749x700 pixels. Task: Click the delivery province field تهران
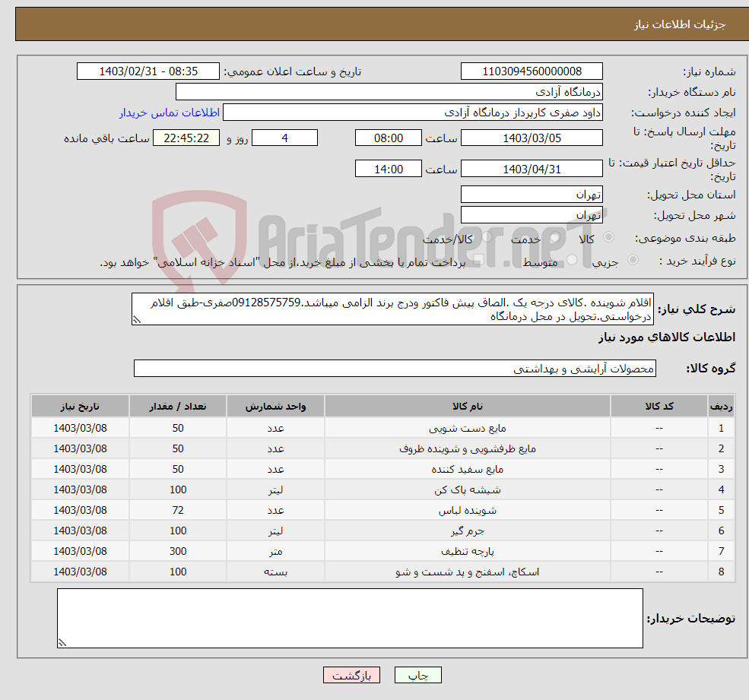pos(532,195)
